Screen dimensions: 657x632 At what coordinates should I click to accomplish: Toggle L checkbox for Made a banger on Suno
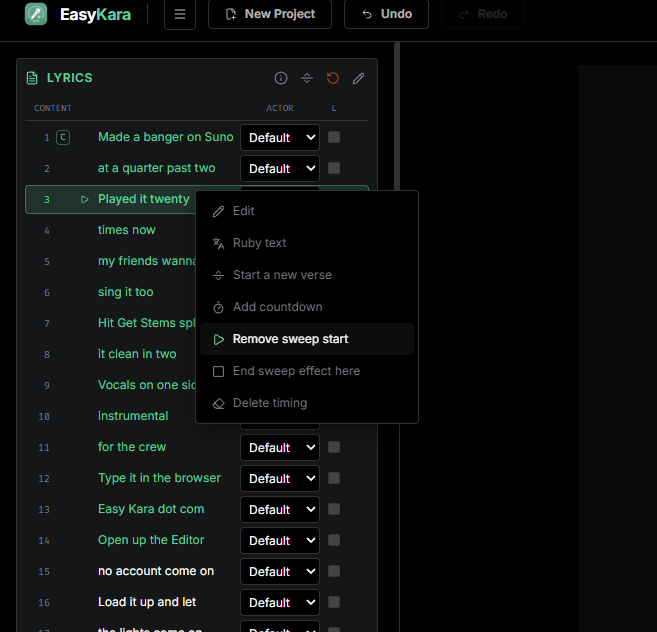click(334, 137)
